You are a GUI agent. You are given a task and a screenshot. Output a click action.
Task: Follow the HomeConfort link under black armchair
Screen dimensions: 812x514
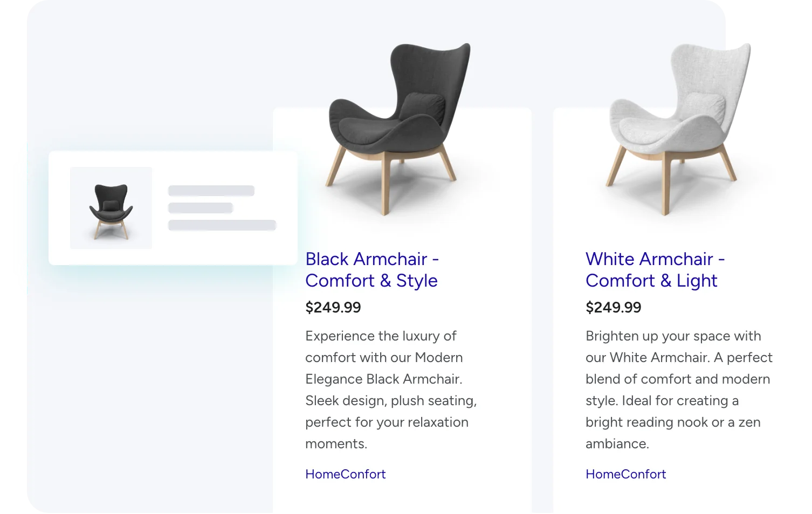tap(345, 474)
